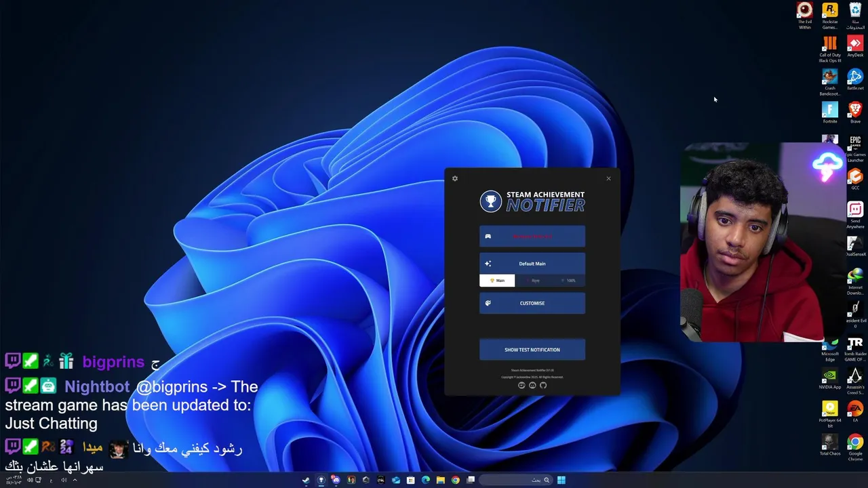The height and width of the screenshot is (488, 868).
Task: Open PotPlayer 64 bit desktop shortcut
Action: click(830, 415)
